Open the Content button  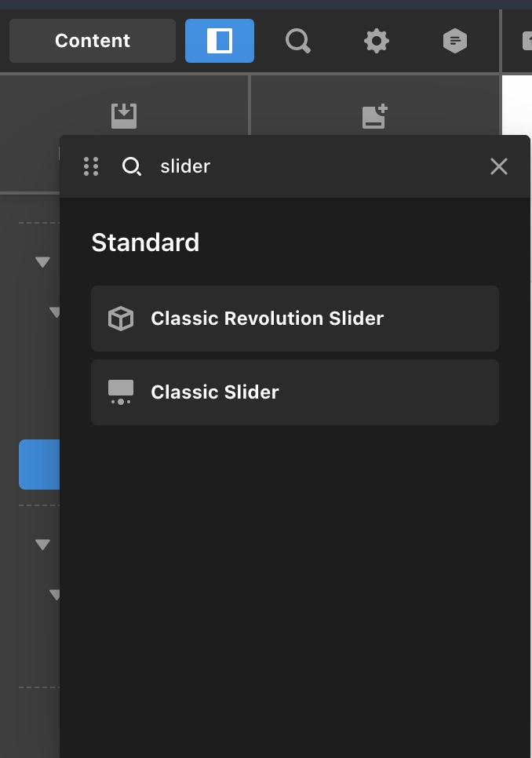[x=93, y=41]
